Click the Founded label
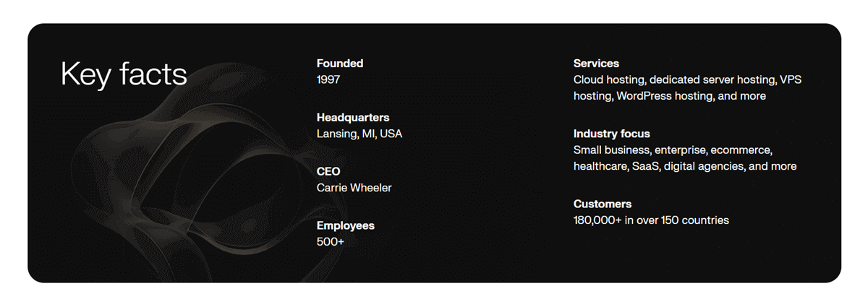The image size is (868, 307). [x=340, y=64]
